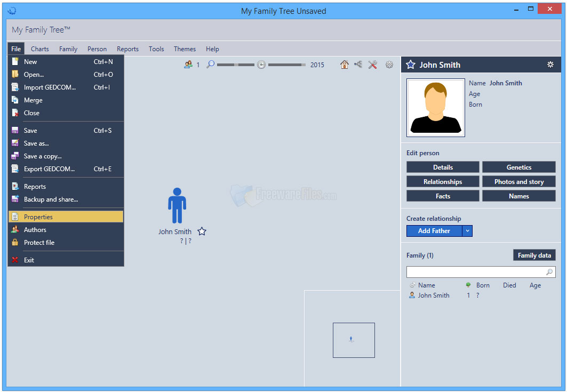This screenshot has width=567, height=392.
Task: Open the panel settings gear beside John Smith
Action: click(550, 65)
